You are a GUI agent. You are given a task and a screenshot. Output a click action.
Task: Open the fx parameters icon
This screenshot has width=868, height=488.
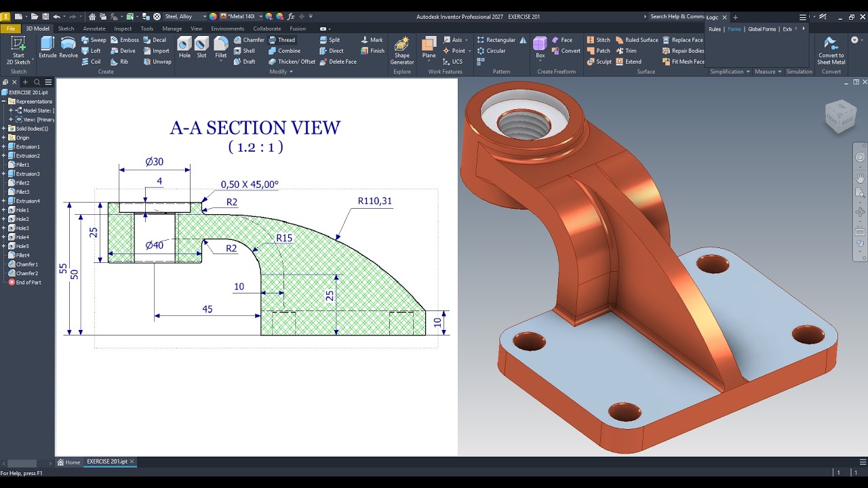tap(291, 16)
